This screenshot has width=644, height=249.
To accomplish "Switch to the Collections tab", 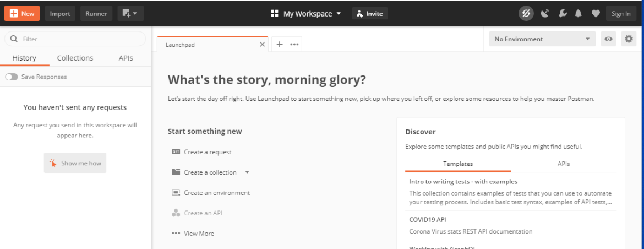I will 75,58.
